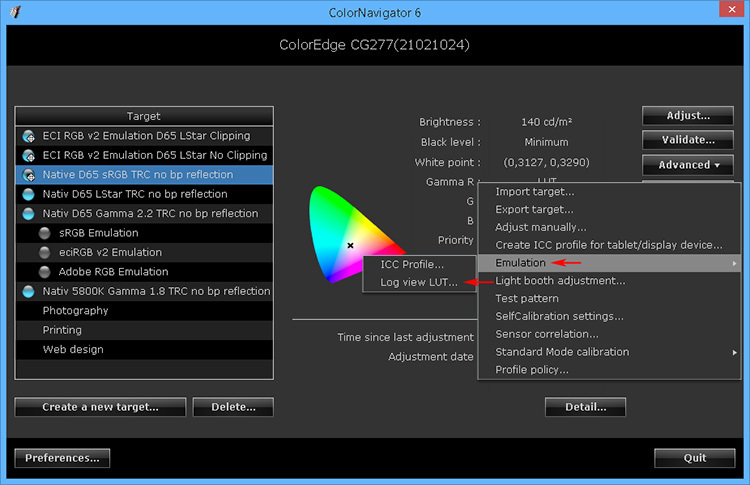Screen dimensions: 750x485
Task: Open Create ICC profile for tablet/display device
Action: pos(609,245)
